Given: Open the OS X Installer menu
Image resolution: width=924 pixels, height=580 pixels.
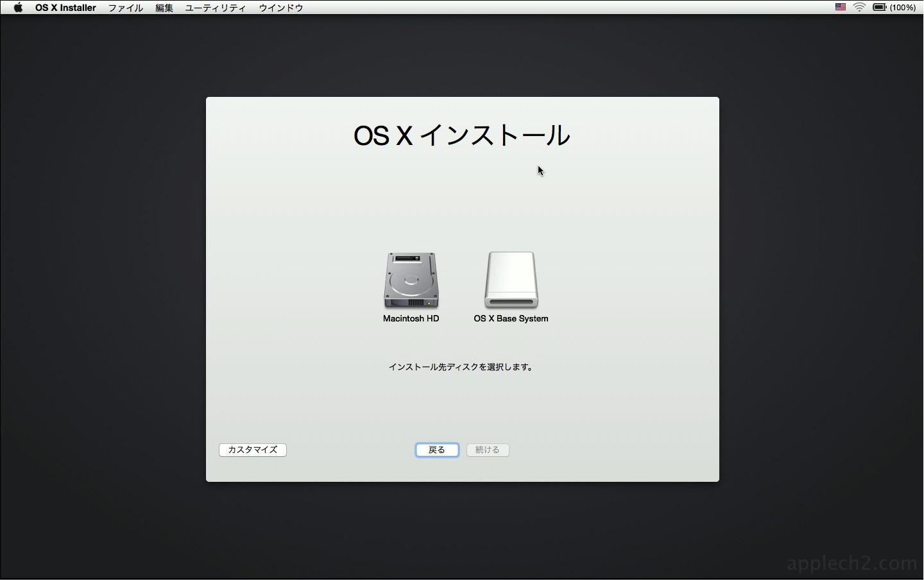Looking at the screenshot, I should pyautogui.click(x=65, y=8).
